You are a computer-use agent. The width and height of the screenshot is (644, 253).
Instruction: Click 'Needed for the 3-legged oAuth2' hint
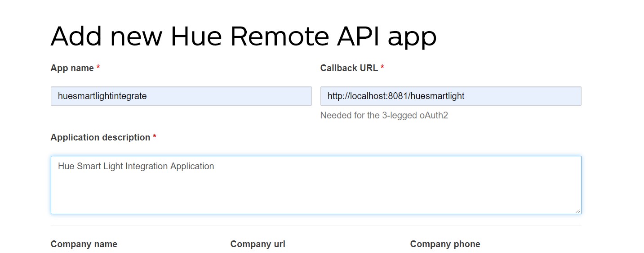(384, 115)
